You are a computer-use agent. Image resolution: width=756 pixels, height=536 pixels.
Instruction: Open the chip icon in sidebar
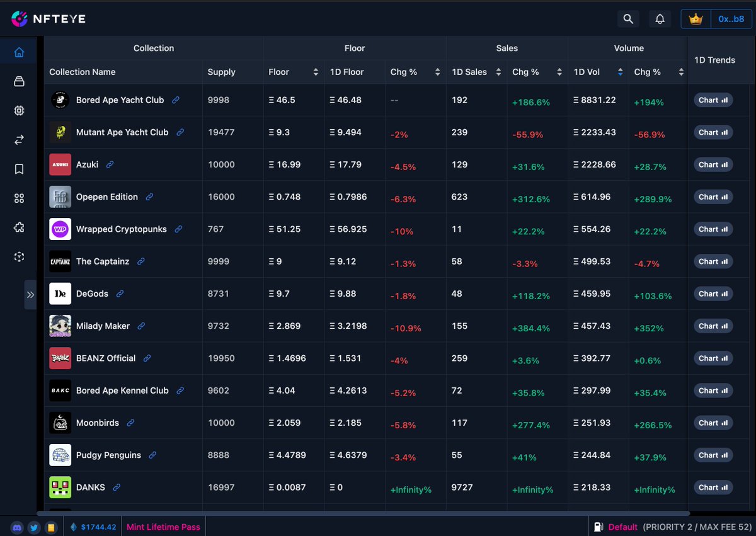19,111
